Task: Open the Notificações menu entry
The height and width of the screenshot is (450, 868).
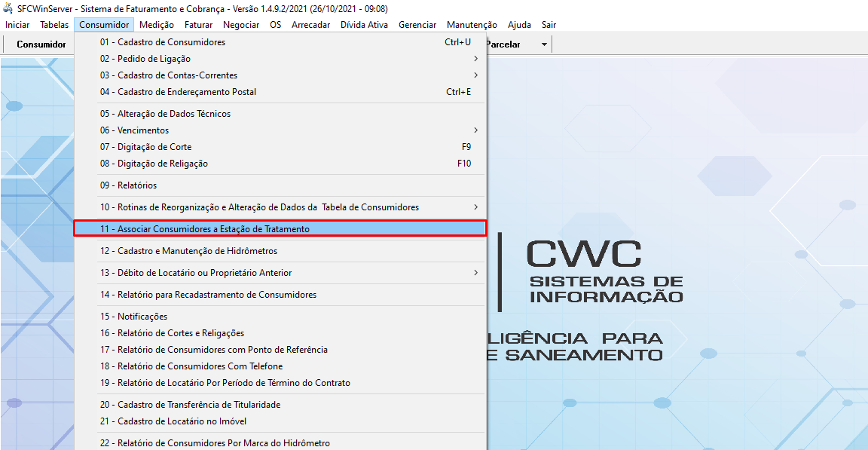Action: point(142,317)
